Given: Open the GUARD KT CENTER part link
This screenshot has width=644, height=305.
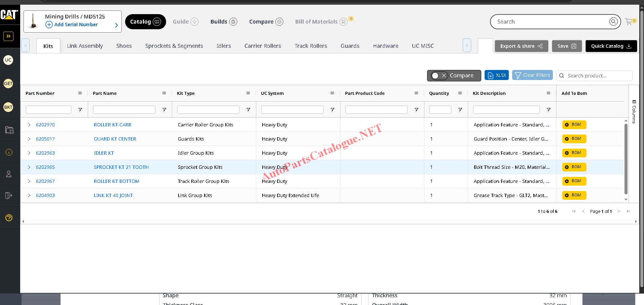Looking at the screenshot, I should [115, 139].
